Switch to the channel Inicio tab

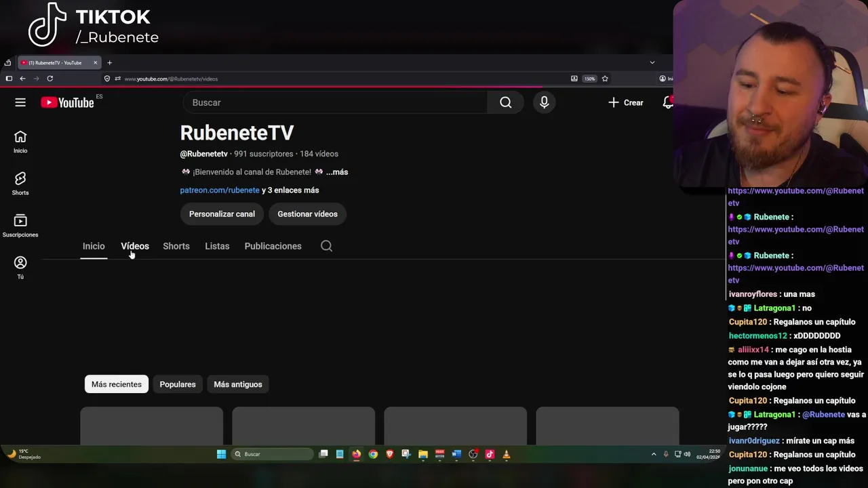tap(94, 246)
